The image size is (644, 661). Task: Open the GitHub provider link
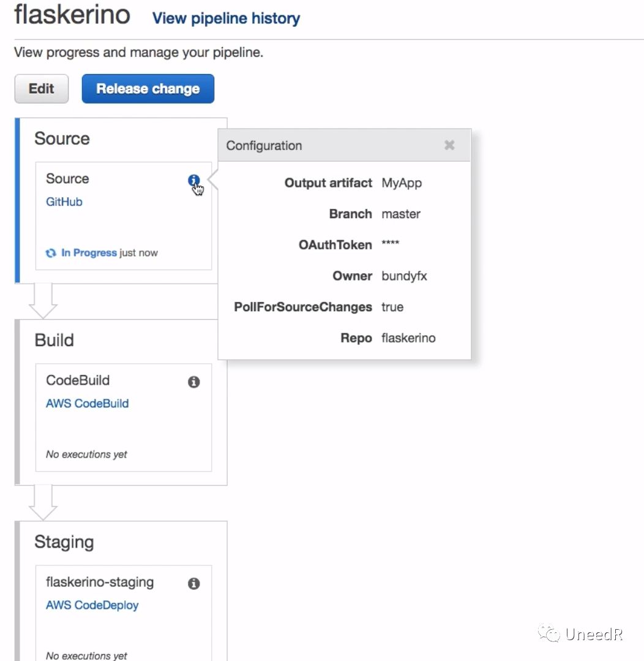click(x=64, y=202)
